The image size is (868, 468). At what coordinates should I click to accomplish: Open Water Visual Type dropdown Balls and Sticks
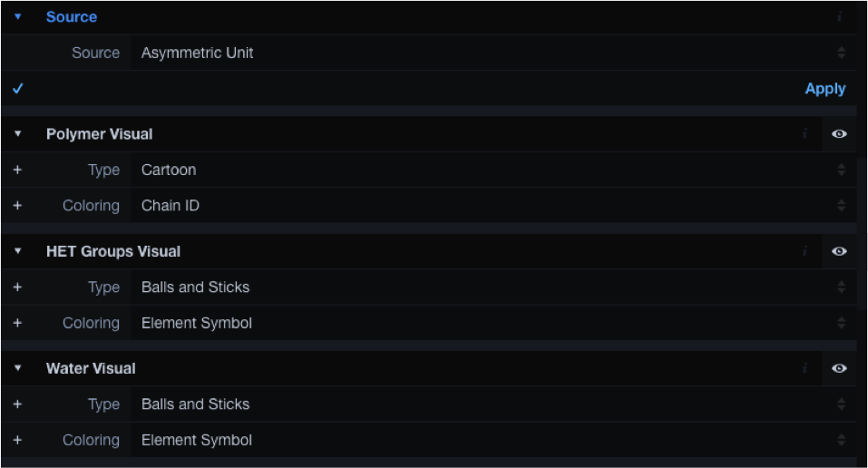pos(493,405)
